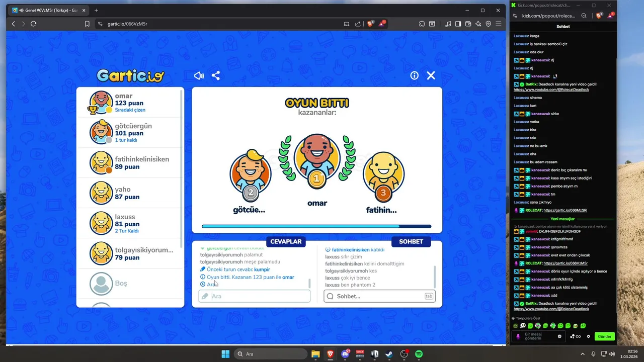Click the game countdown progress bar
The height and width of the screenshot is (362, 644).
tap(316, 226)
